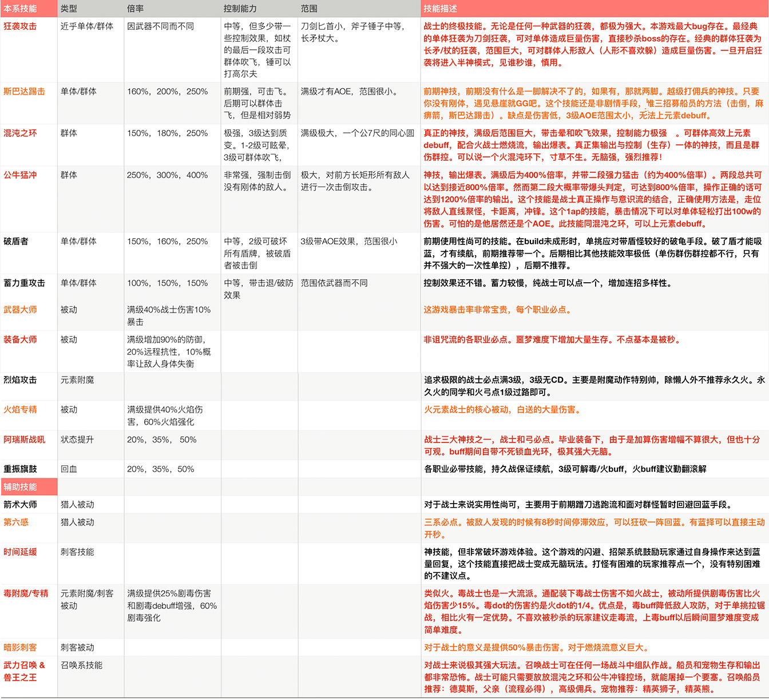This screenshot has height=700, width=769.
Task: Click the 100%，150%，150% multiplier cell
Action: click(x=172, y=287)
